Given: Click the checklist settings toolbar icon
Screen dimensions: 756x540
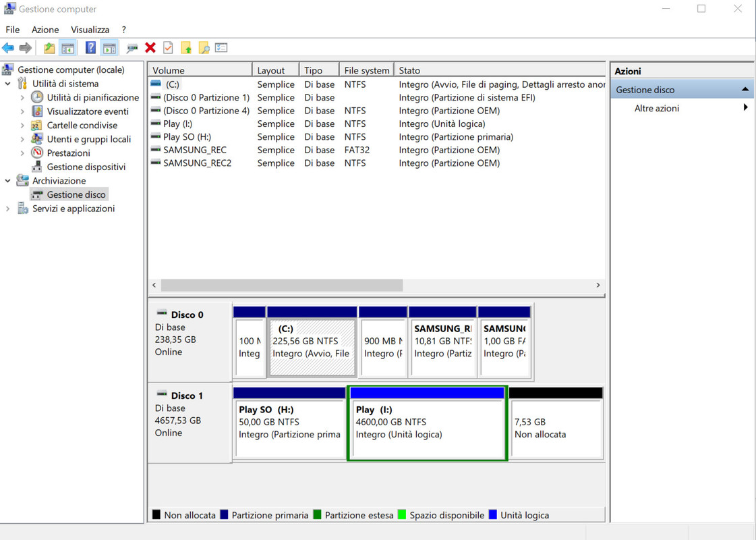Looking at the screenshot, I should [x=221, y=48].
